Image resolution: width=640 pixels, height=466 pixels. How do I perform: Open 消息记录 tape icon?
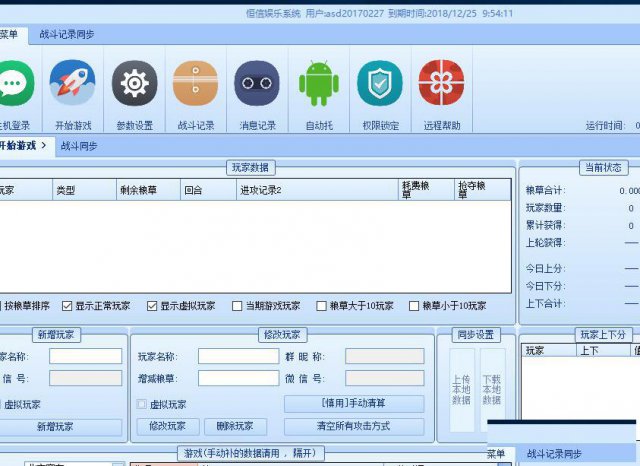[257, 83]
